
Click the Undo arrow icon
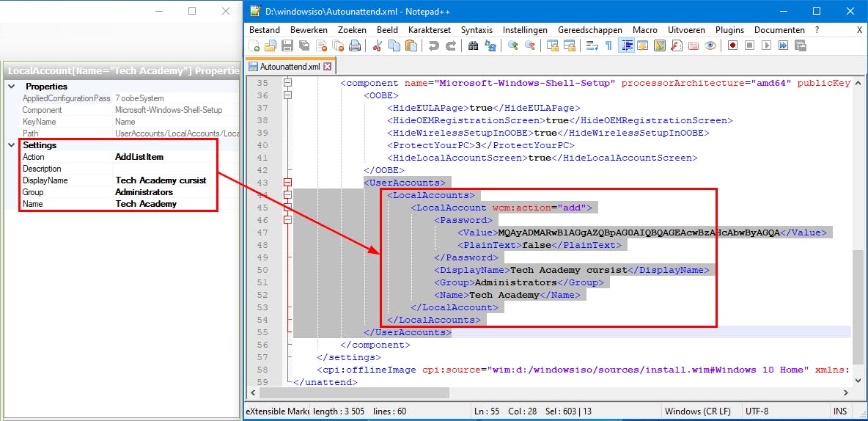click(x=433, y=46)
